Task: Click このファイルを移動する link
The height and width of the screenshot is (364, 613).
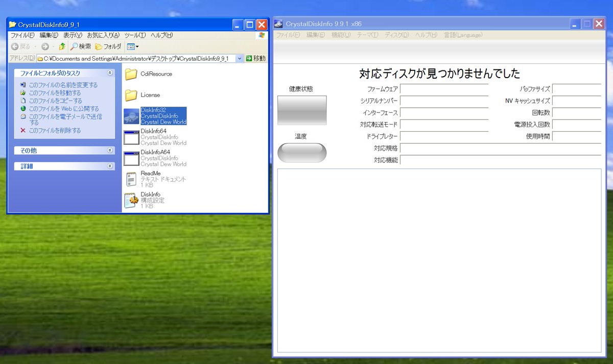Action: tap(55, 93)
